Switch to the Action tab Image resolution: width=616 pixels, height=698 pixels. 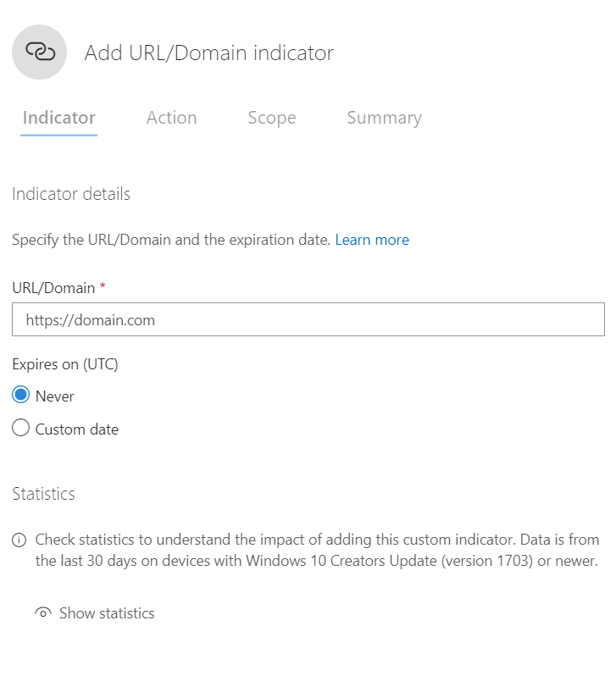[171, 117]
